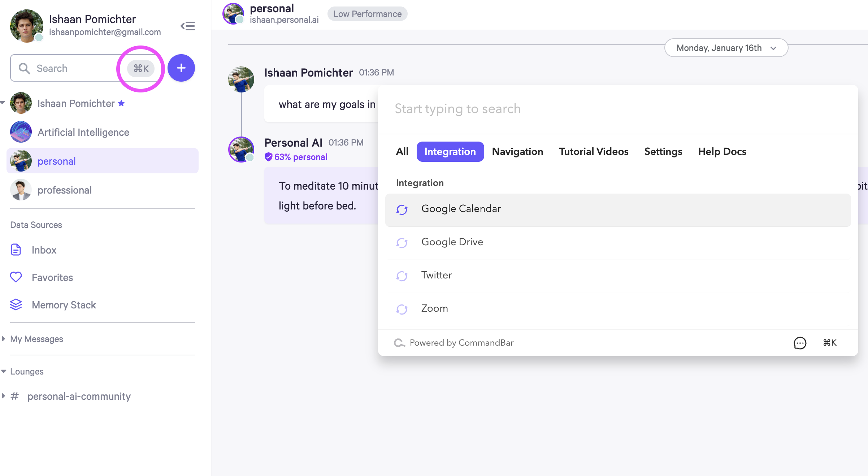Expand the My Messages section
The height and width of the screenshot is (476, 868).
tap(3, 339)
